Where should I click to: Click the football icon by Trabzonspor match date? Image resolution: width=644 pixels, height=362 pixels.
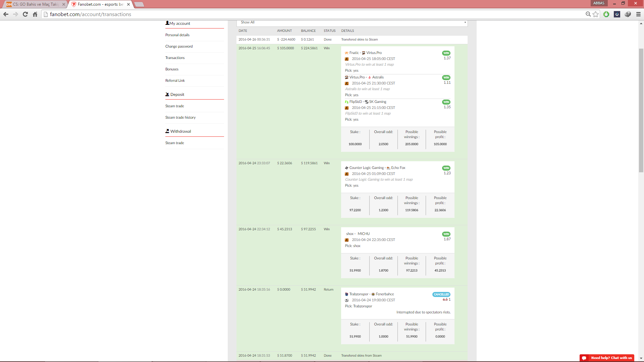(x=346, y=300)
